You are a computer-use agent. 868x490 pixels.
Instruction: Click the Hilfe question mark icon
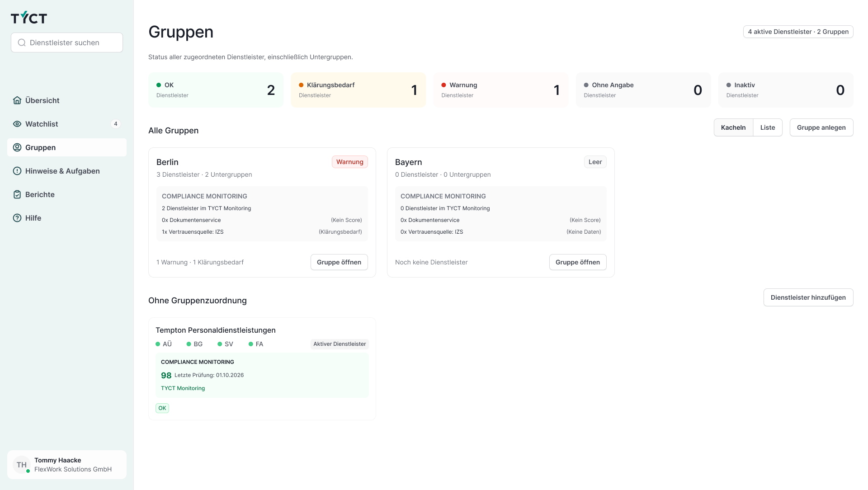click(x=17, y=218)
